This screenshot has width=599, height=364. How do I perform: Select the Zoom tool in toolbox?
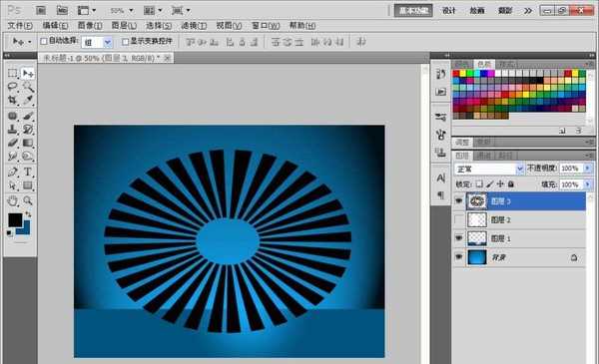[x=28, y=200]
